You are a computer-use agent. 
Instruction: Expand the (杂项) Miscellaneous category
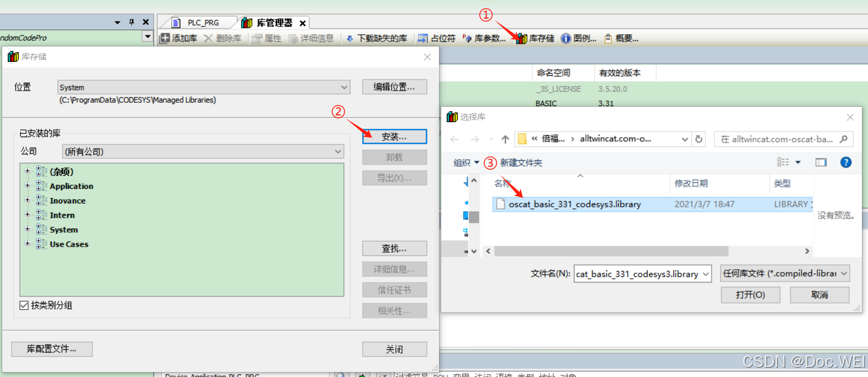point(27,171)
